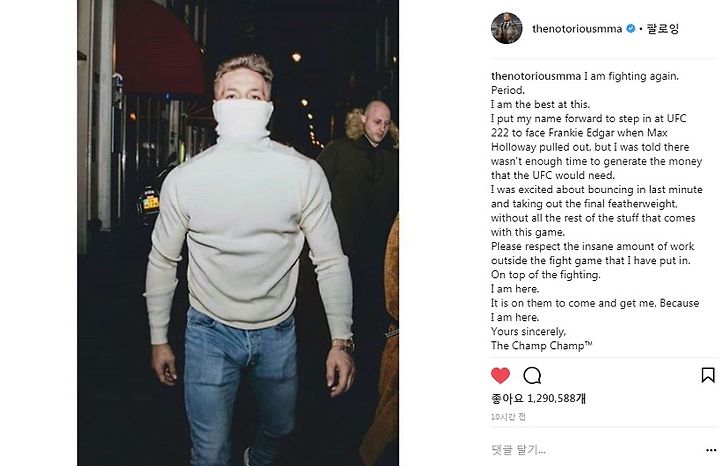This screenshot has width=720, height=466.
Task: Toggle the 팔로잉 following button
Action: pos(663,28)
